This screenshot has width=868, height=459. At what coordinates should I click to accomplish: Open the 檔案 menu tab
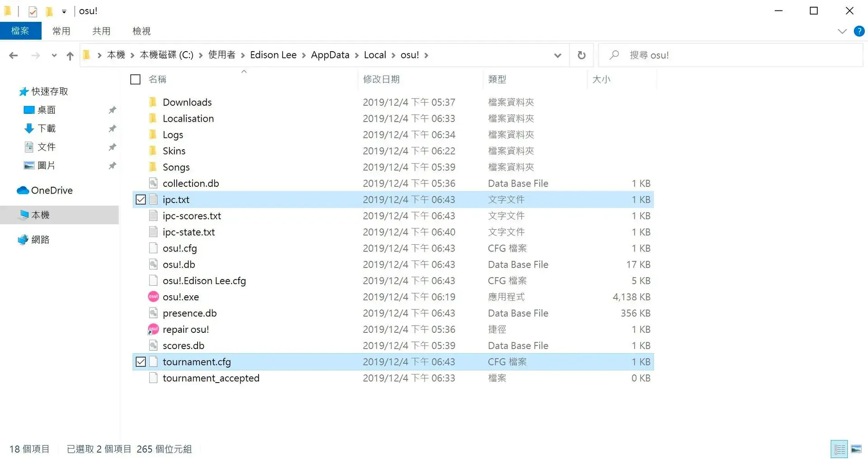[x=20, y=31]
